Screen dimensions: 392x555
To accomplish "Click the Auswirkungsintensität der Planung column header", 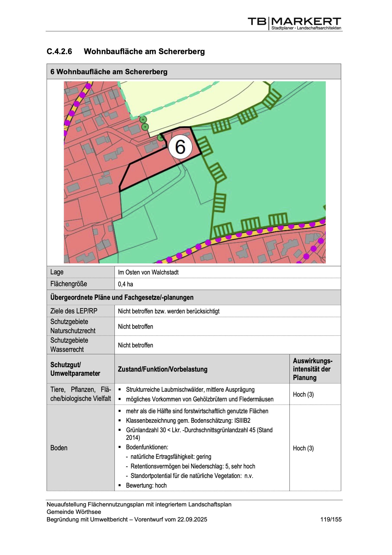I will coord(313,369).
